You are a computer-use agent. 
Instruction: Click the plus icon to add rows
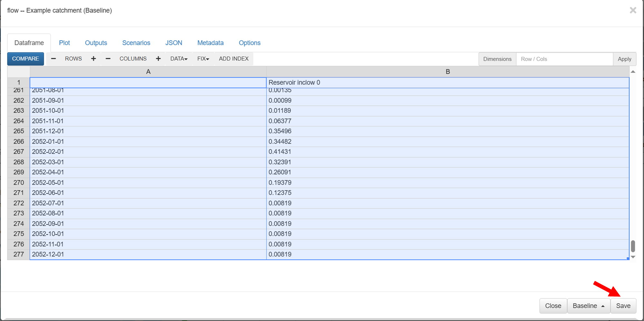click(93, 59)
